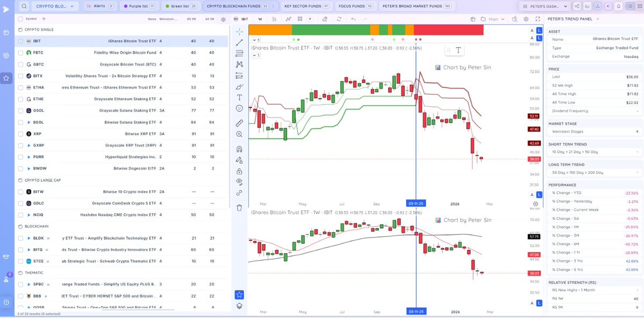Image resolution: width=644 pixels, height=318 pixels.
Task: Open the watchlist search magnifier
Action: pos(25,6)
